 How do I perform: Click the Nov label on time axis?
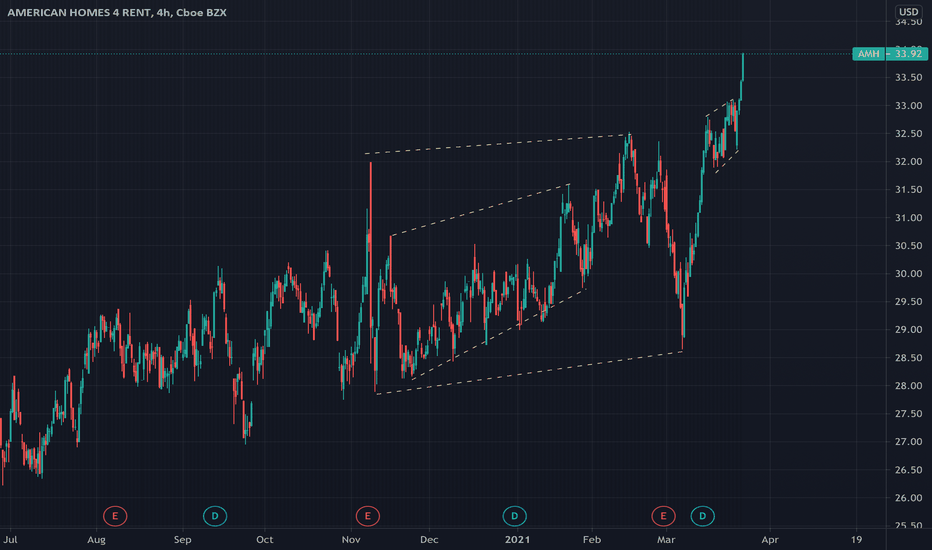tap(351, 539)
